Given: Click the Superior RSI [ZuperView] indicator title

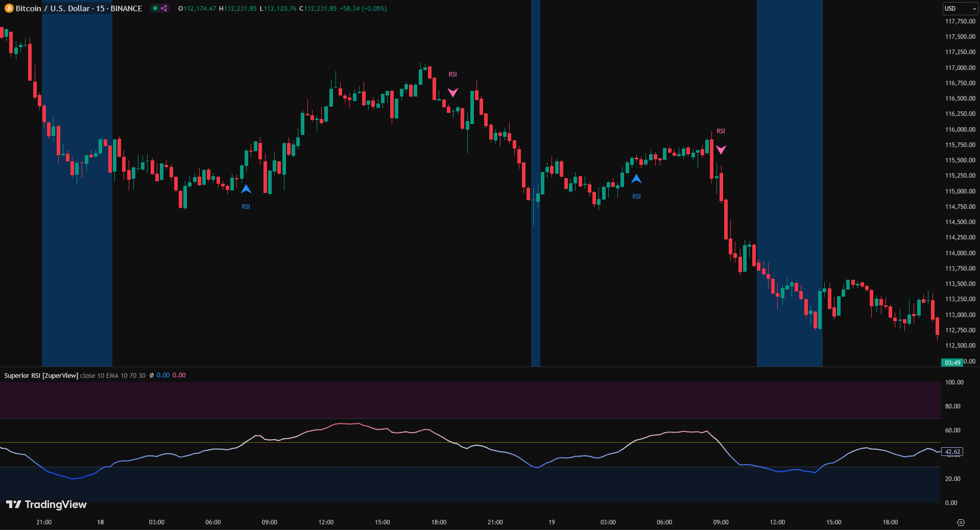Looking at the screenshot, I should (41, 375).
